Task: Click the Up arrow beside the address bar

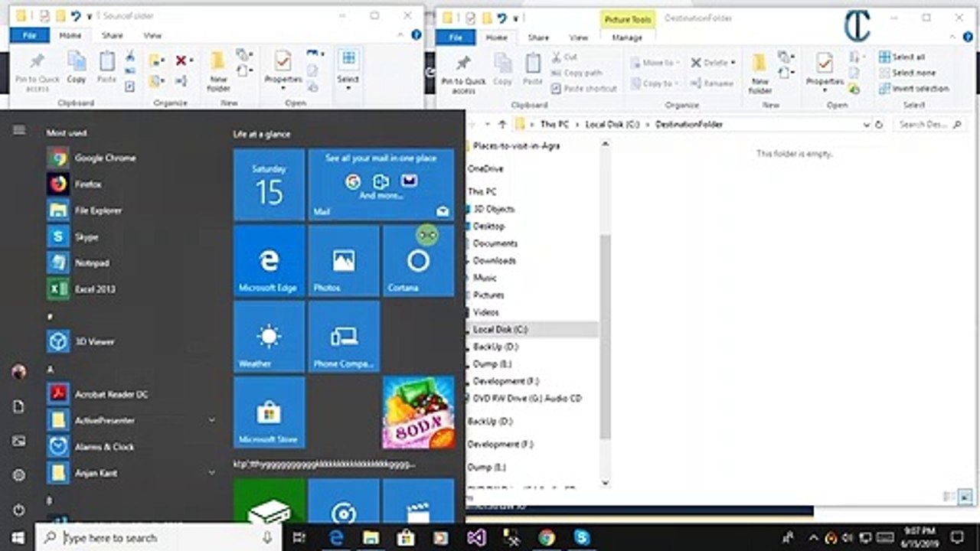Action: point(502,124)
